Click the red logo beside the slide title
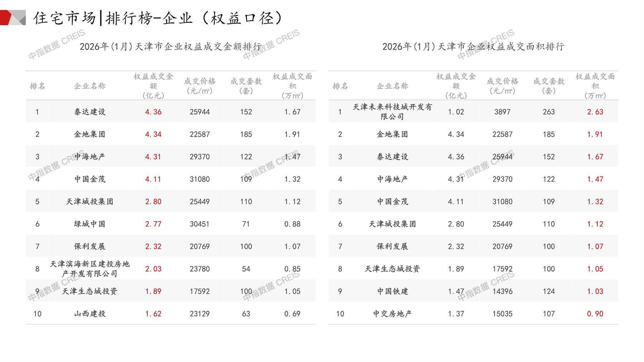The width and height of the screenshot is (644, 362). click(13, 18)
